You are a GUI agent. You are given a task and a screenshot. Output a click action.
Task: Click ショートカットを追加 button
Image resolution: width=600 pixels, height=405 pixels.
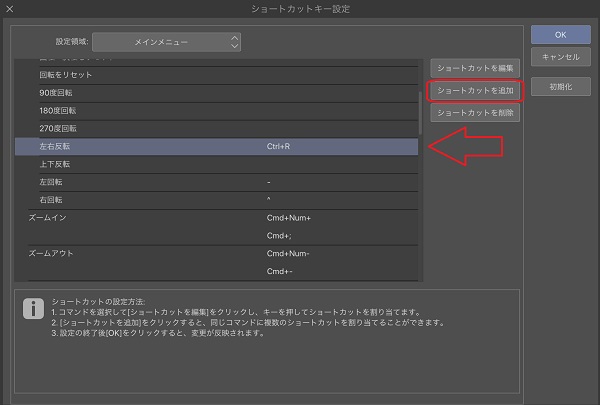[475, 91]
